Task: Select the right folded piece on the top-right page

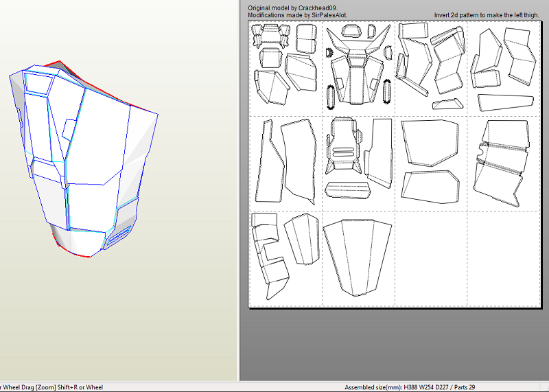Action: [x=520, y=58]
